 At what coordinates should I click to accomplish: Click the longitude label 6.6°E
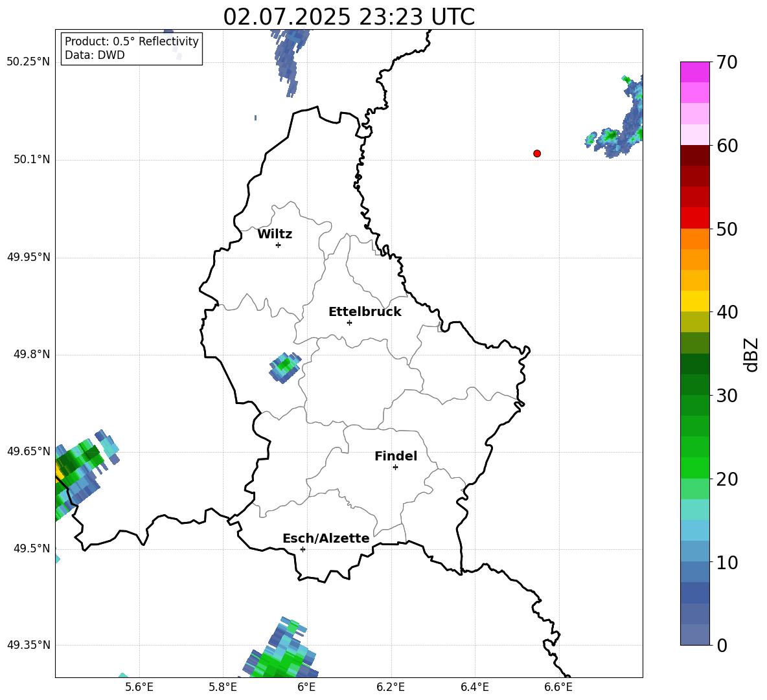point(558,687)
